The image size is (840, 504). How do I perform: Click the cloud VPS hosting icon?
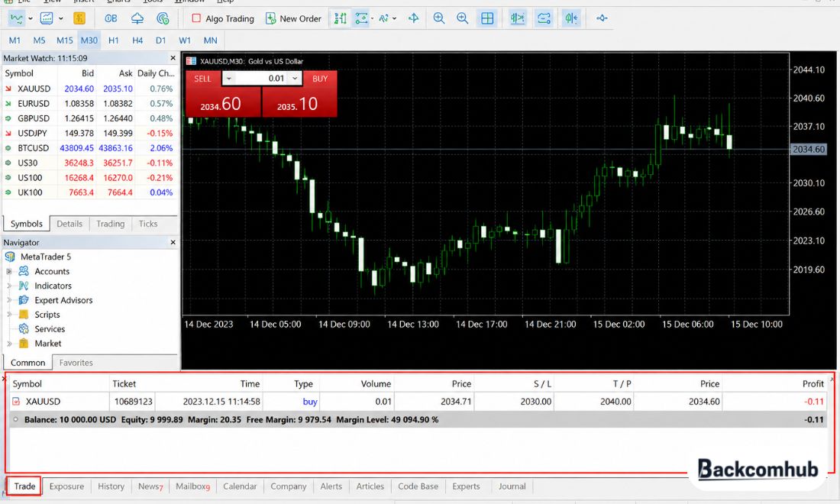137,19
